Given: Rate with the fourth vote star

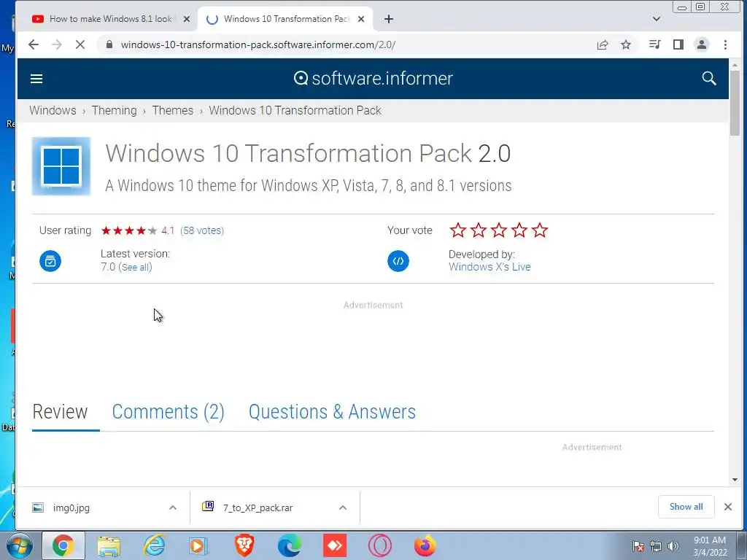Looking at the screenshot, I should 519,230.
